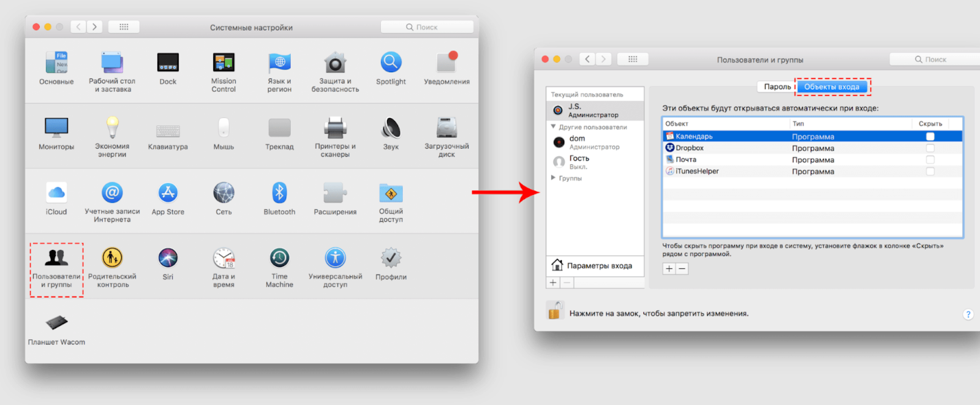This screenshot has width=980, height=405.
Task: Open the Bluetooth preferences icon
Action: 279,193
